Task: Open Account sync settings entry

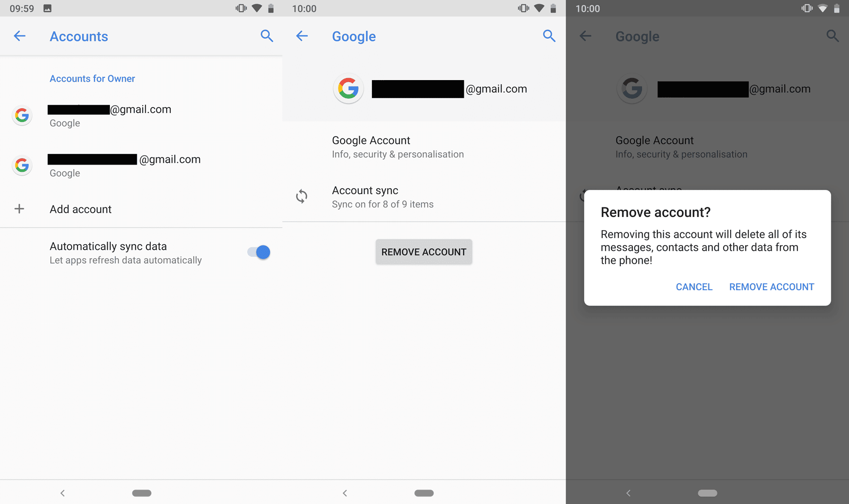Action: point(424,197)
